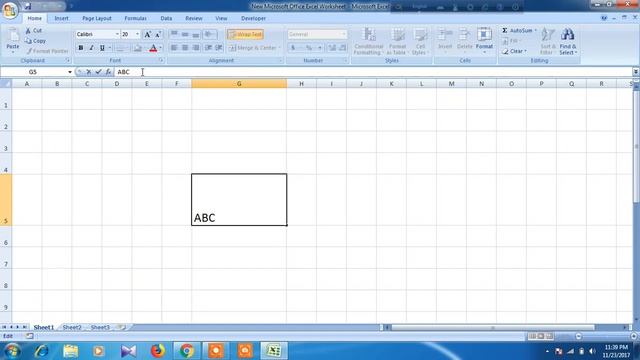The height and width of the screenshot is (360, 640).
Task: Set Middle Align vertical alignment
Action: (x=185, y=34)
